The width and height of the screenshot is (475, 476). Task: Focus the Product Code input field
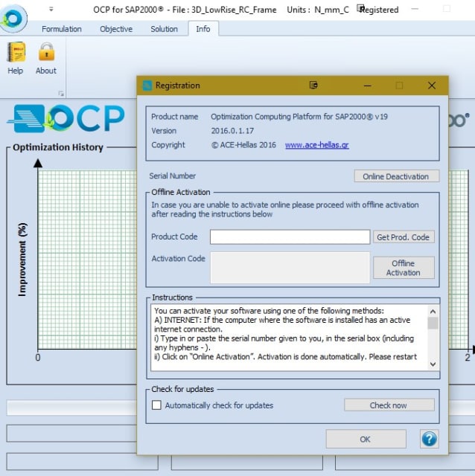pos(290,237)
